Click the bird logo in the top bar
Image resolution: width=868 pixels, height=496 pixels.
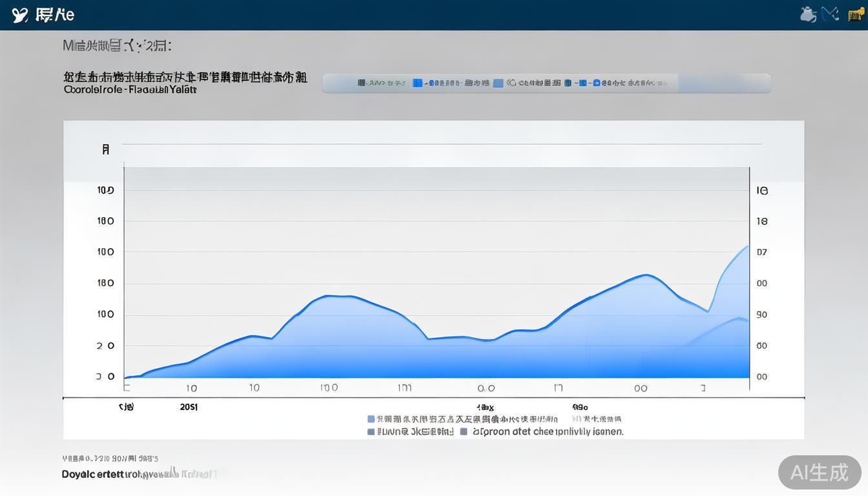(x=19, y=14)
